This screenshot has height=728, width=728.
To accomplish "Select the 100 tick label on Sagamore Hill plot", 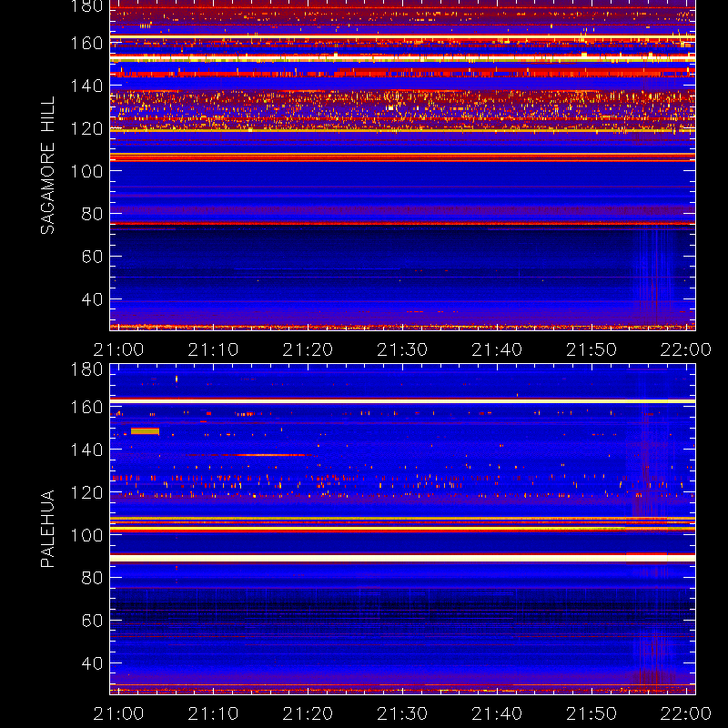I will point(86,171).
